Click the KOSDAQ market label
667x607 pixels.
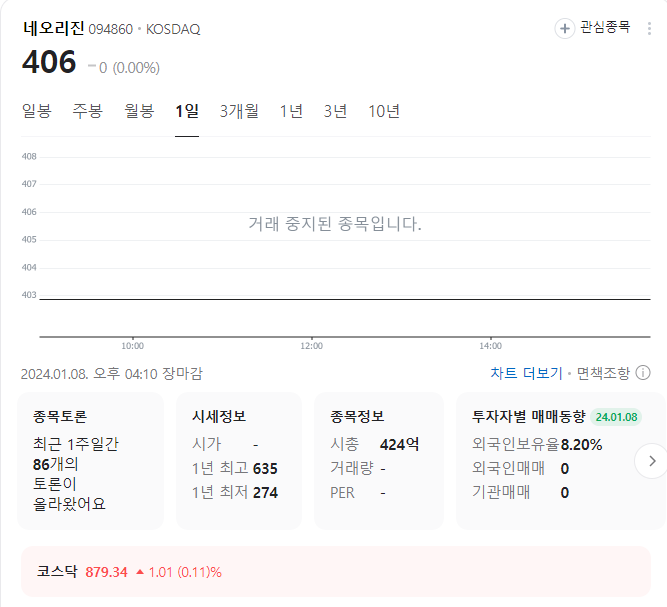pos(173,29)
